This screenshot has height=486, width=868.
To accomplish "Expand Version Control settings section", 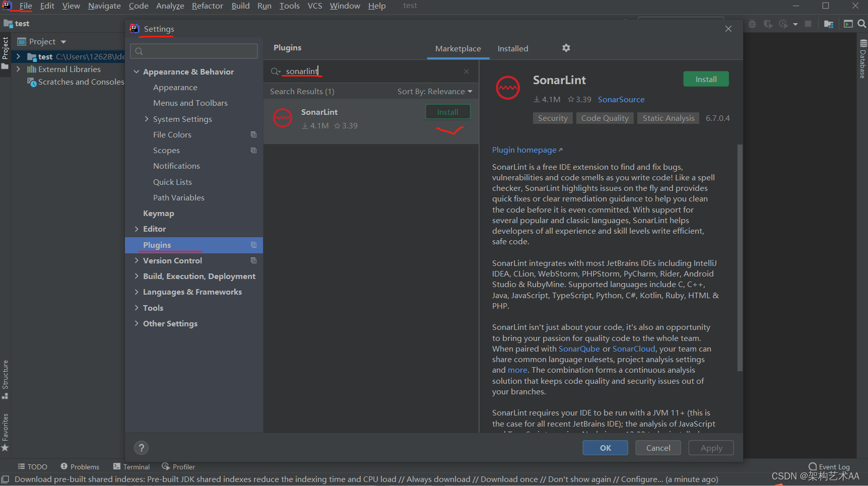I will click(x=136, y=260).
